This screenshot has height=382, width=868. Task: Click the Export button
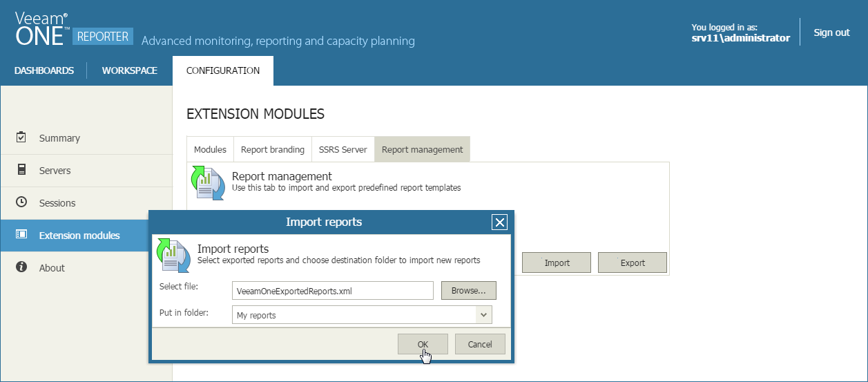[633, 262]
